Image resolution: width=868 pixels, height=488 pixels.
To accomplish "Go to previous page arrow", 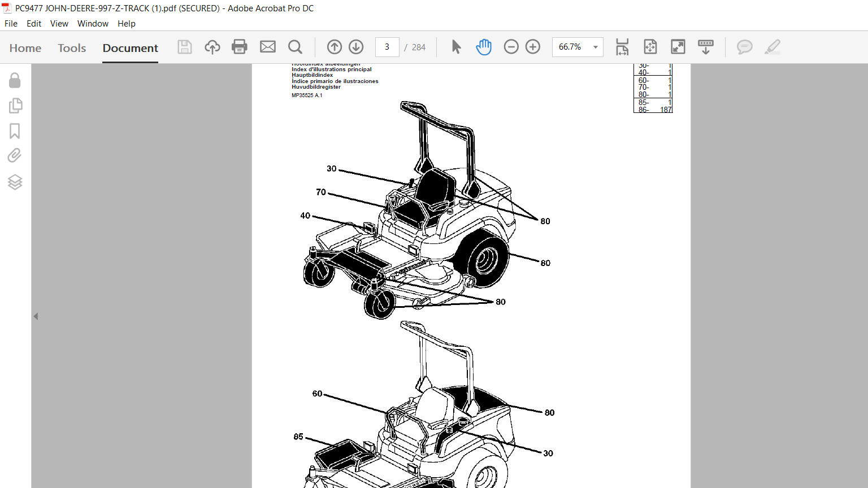I will 335,47.
